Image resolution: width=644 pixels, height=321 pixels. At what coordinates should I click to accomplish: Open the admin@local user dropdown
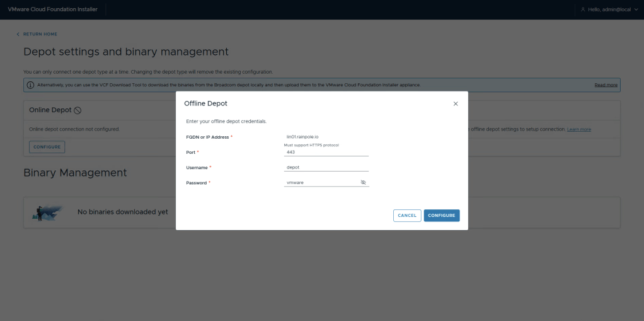point(609,9)
